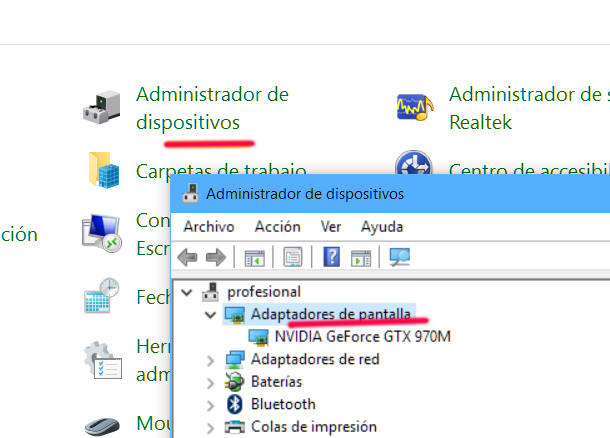Collapse Adaptadores de pantalla category
610x438 pixels.
click(x=210, y=314)
